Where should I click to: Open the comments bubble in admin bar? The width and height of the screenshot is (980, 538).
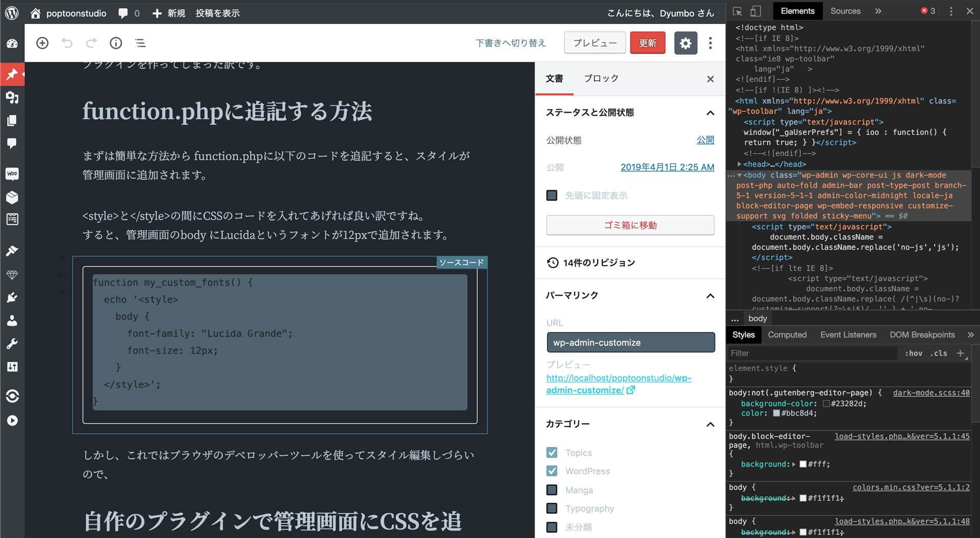(129, 13)
